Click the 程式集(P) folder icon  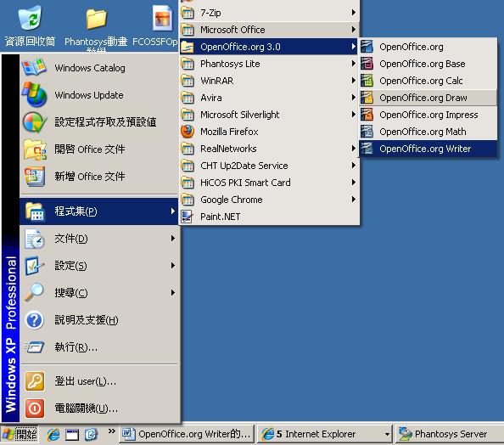tap(35, 211)
